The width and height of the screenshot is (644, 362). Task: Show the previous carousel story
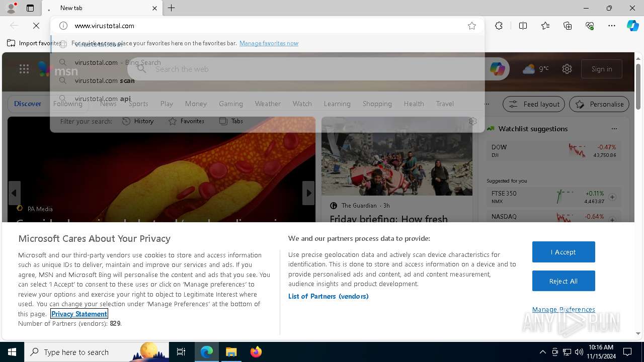[x=14, y=193]
